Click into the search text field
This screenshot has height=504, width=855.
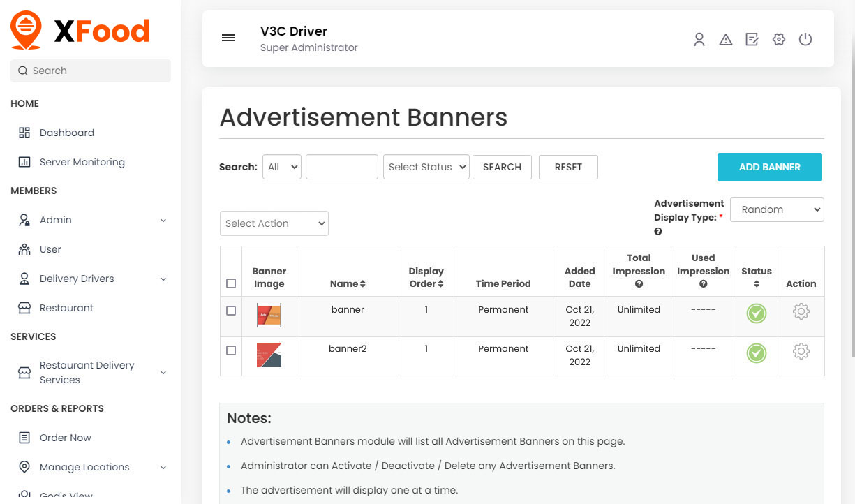click(341, 167)
